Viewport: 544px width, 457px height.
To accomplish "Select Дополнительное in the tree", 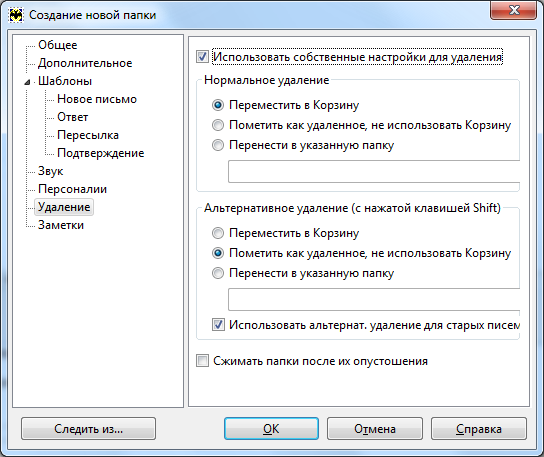I will pyautogui.click(x=85, y=63).
